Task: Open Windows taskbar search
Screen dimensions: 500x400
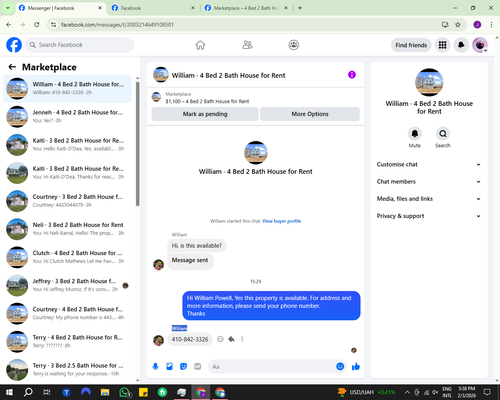Action: (28, 392)
